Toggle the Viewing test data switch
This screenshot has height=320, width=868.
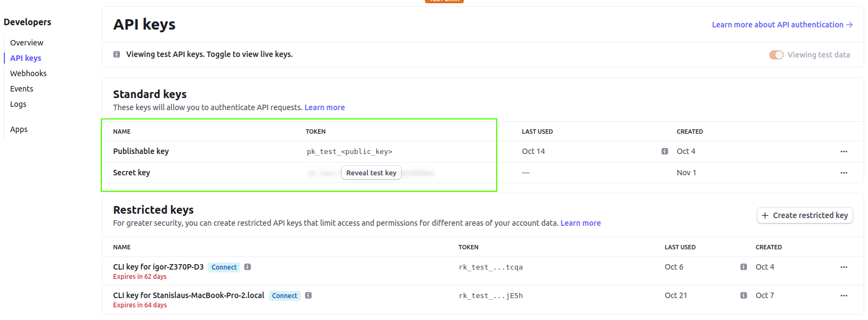pyautogui.click(x=777, y=55)
